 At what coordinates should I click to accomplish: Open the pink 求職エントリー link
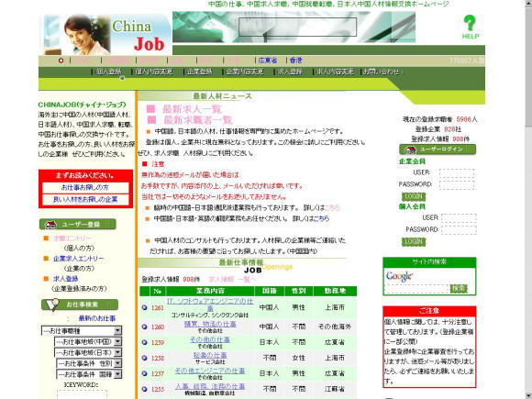point(72,238)
